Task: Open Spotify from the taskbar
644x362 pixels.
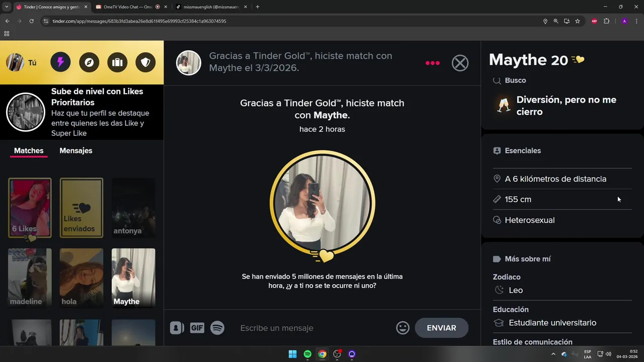Action: [x=307, y=354]
